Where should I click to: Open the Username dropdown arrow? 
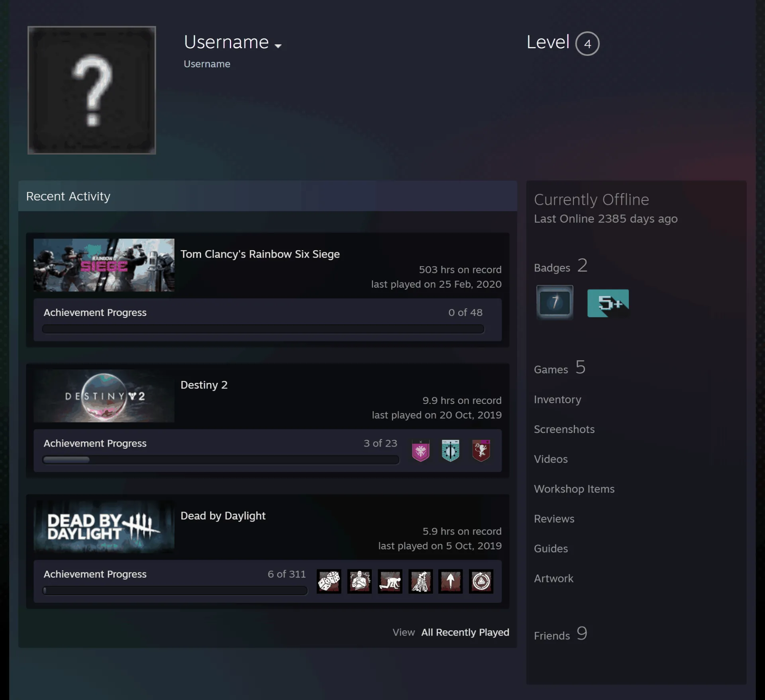point(278,46)
